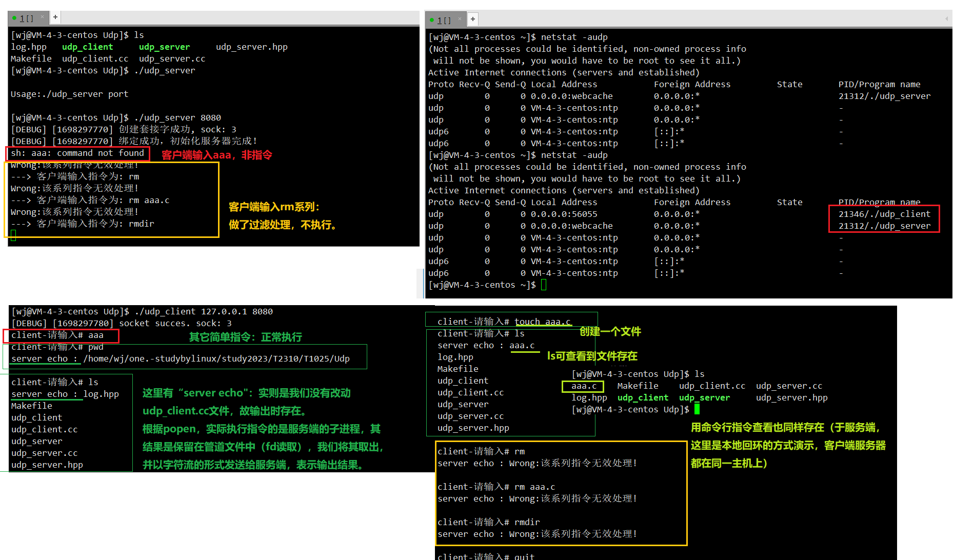
Task: Click the final '[wj@VM-4-3-centos ~]$' prompt cursor
Action: pyautogui.click(x=544, y=285)
